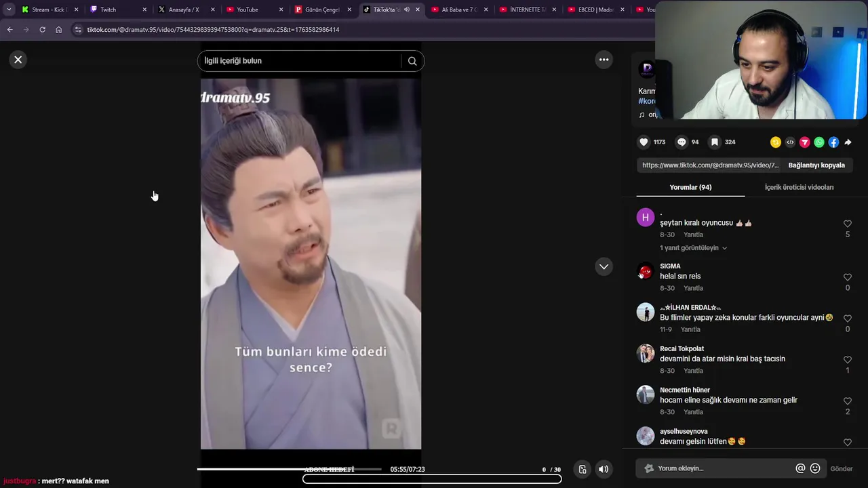Go to next video with down chevron

604,266
